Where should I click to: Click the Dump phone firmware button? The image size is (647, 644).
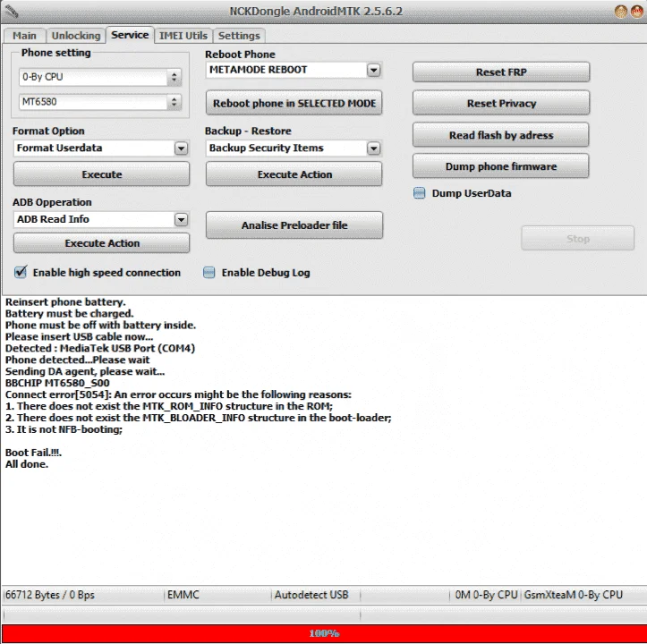[501, 166]
